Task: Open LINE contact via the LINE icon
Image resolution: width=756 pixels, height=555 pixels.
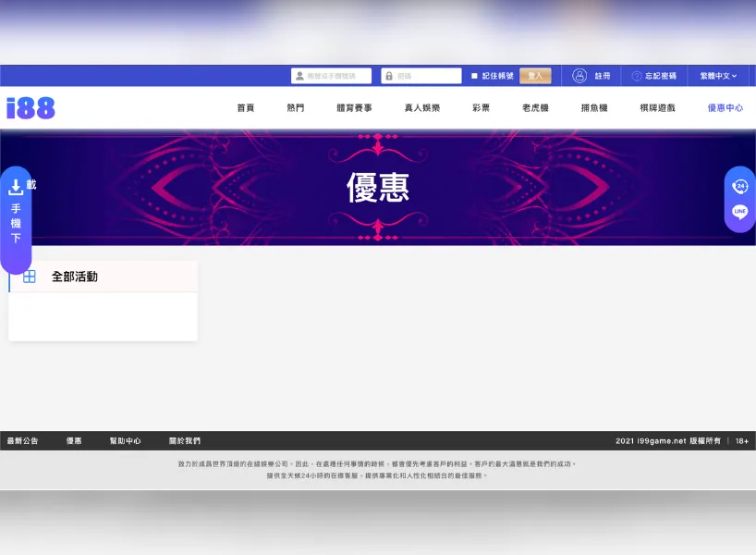Action: (738, 211)
